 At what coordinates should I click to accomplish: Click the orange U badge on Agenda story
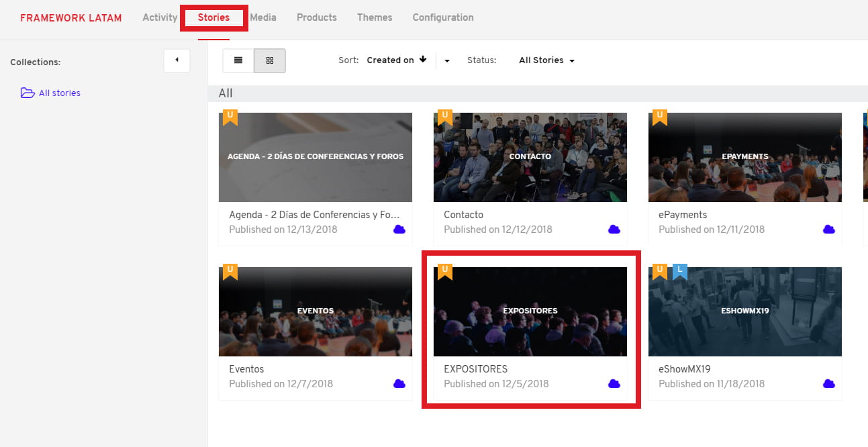230,117
